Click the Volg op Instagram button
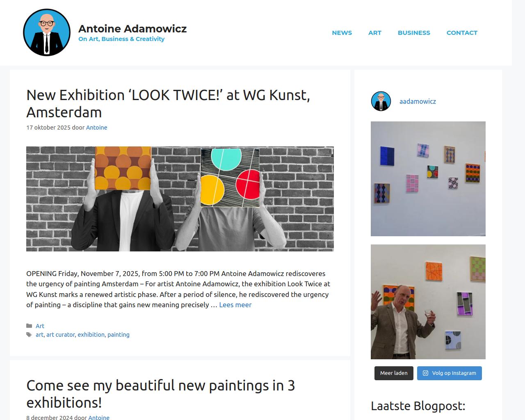This screenshot has height=420, width=525. 450,373
